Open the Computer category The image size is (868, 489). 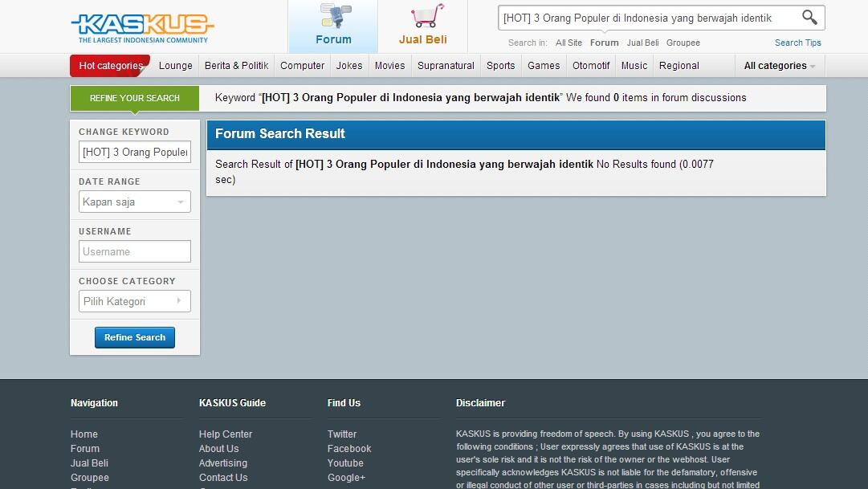pos(302,65)
